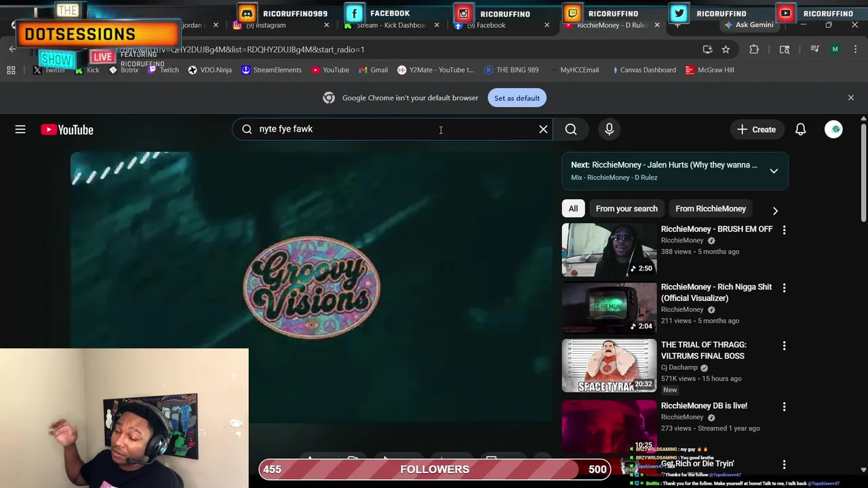Screen dimensions: 868x488
Task: Open more options for Get Rich or Die Tryin'
Action: coord(784,465)
